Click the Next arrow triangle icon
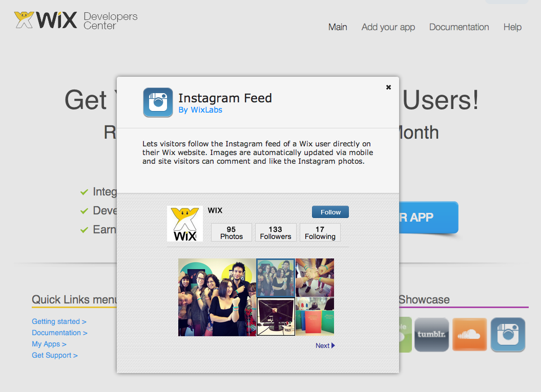Screen dimensions: 541x392 (334, 345)
